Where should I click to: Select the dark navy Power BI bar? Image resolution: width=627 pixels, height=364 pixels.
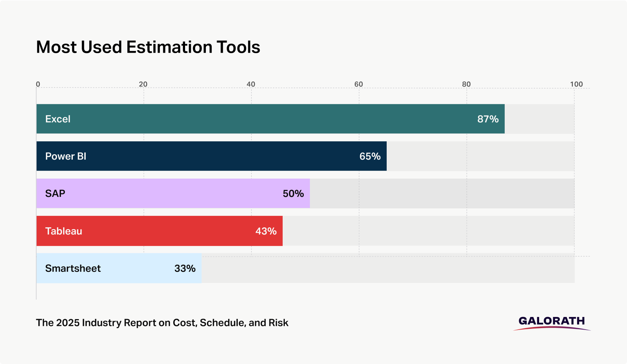click(x=212, y=156)
